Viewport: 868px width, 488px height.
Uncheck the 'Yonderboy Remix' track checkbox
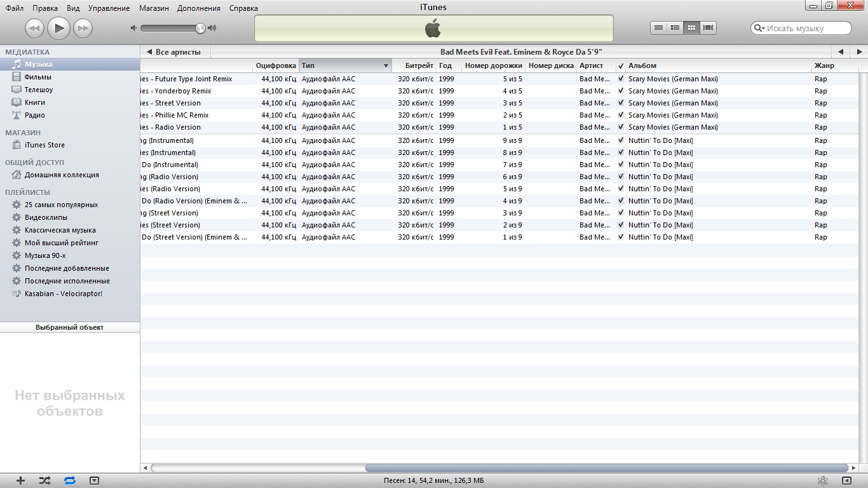click(621, 91)
